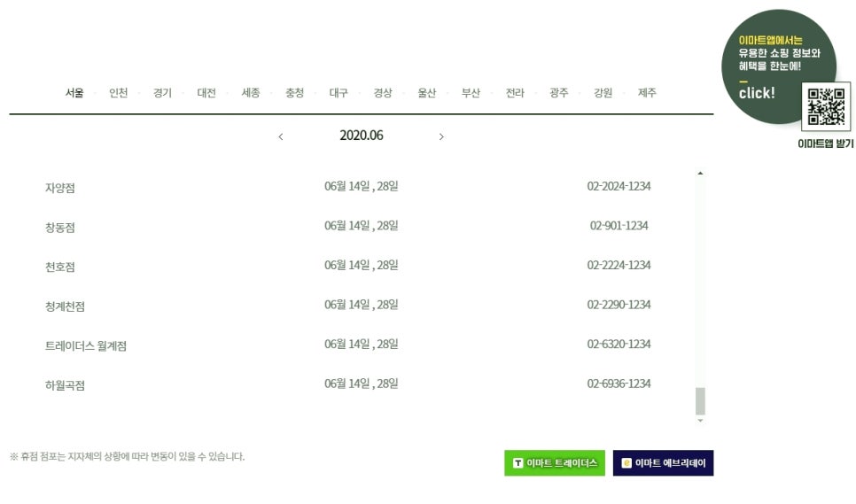The height and width of the screenshot is (504, 856).
Task: Go to next month arrow
Action: [441, 137]
